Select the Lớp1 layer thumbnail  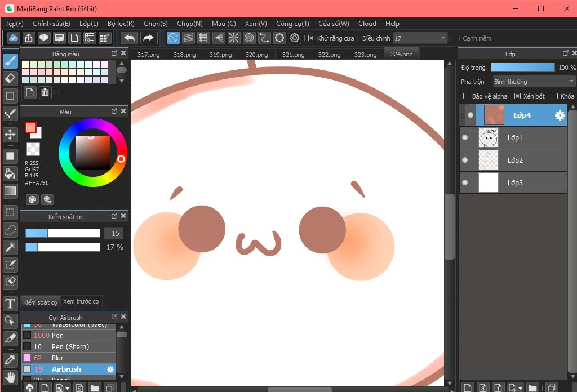(x=489, y=137)
